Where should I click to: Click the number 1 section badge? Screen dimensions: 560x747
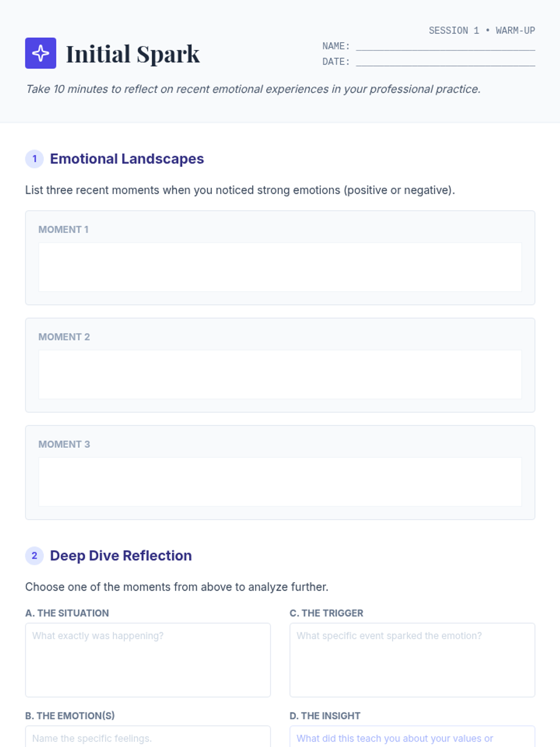point(34,159)
